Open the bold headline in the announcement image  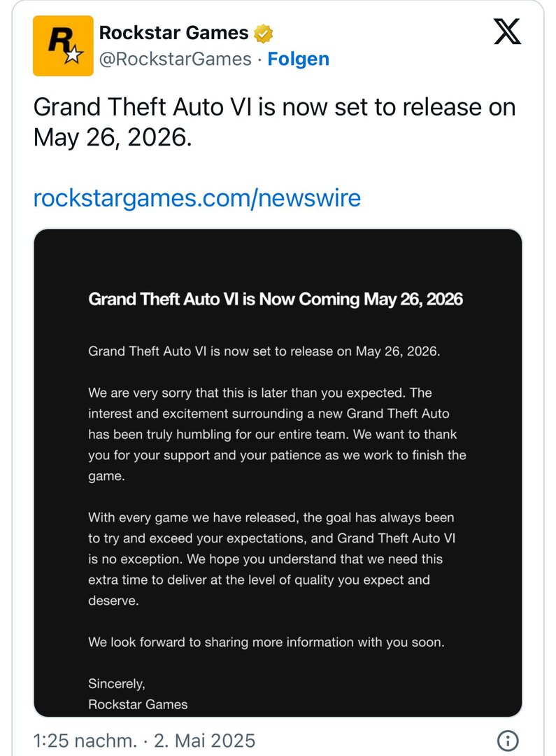[x=276, y=300]
